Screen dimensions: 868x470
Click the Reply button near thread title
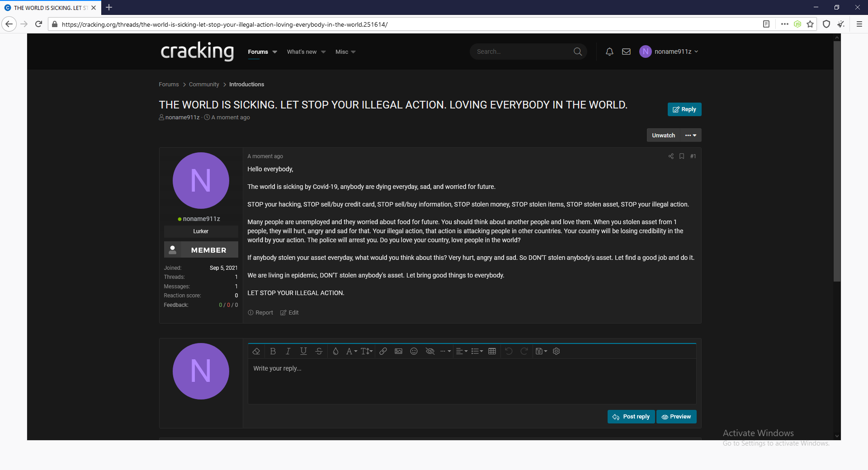coord(684,109)
